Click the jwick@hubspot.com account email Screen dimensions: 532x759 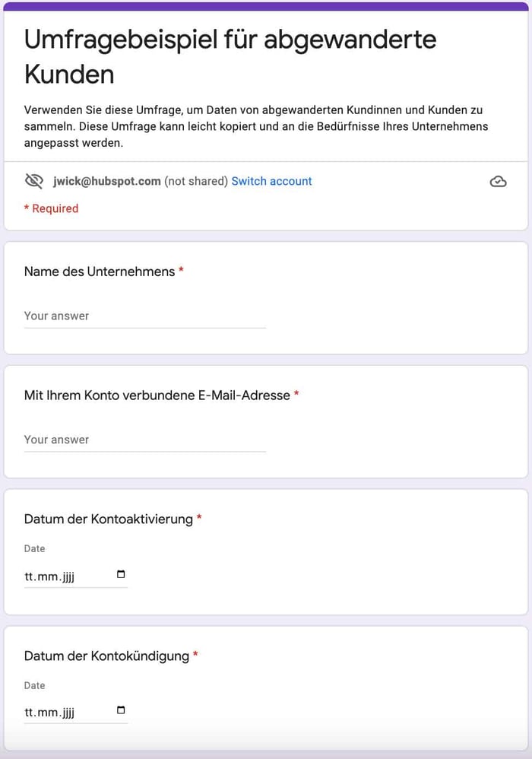tap(107, 181)
